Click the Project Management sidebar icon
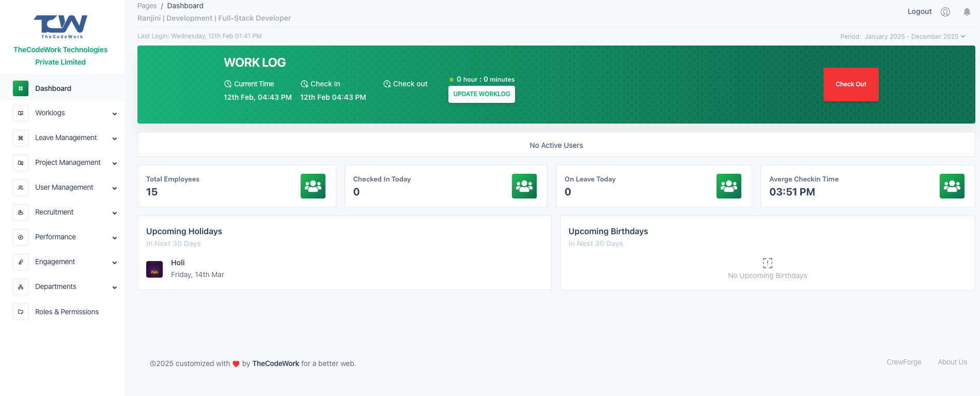980x396 pixels. 21,163
